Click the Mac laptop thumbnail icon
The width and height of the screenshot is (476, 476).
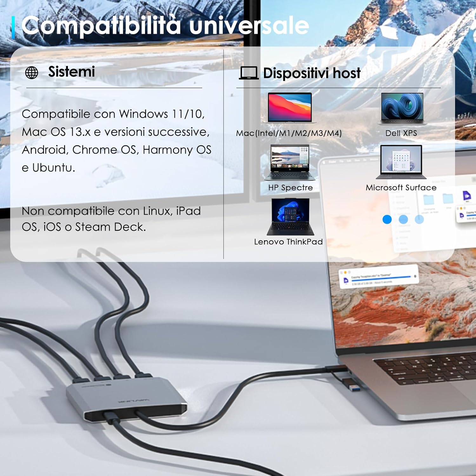pyautogui.click(x=289, y=107)
